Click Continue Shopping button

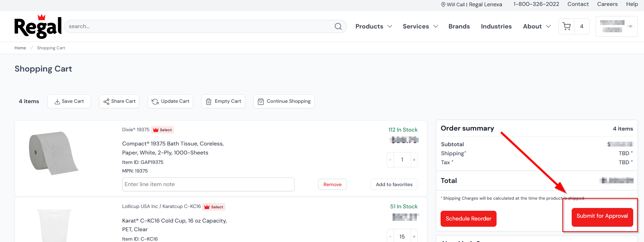tap(284, 101)
